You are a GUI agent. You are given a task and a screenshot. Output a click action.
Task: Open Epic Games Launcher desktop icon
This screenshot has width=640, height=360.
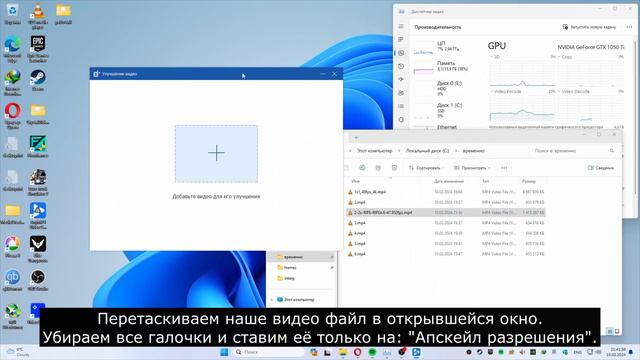coord(38,49)
